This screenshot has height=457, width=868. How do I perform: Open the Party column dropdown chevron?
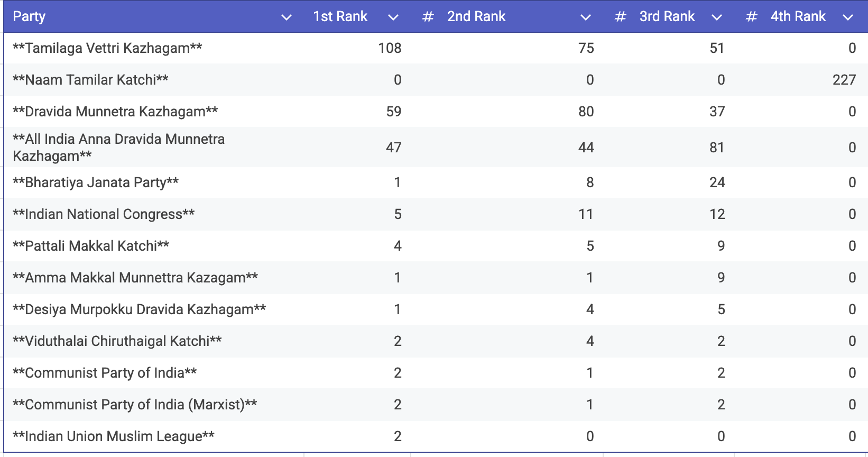point(287,17)
